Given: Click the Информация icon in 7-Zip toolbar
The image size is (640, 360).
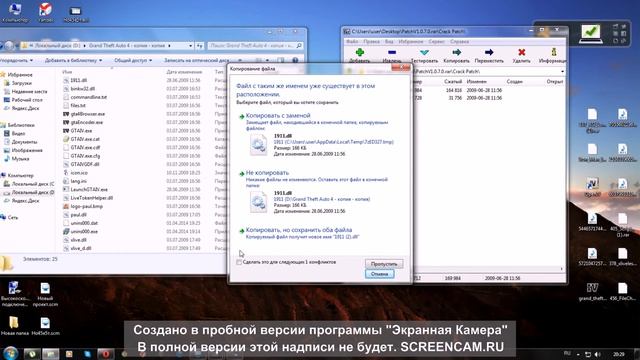Looking at the screenshot, I should coord(553,52).
